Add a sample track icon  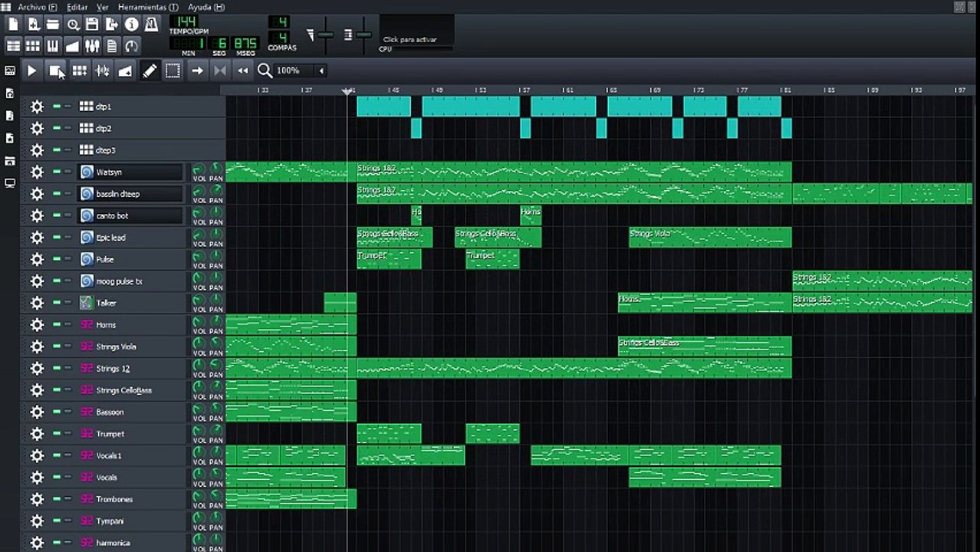(102, 71)
